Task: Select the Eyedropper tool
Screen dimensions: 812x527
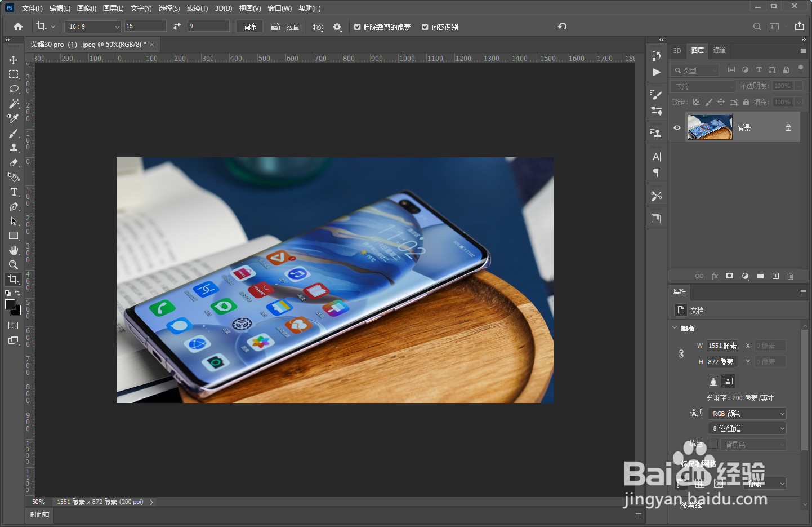Action: (x=14, y=118)
